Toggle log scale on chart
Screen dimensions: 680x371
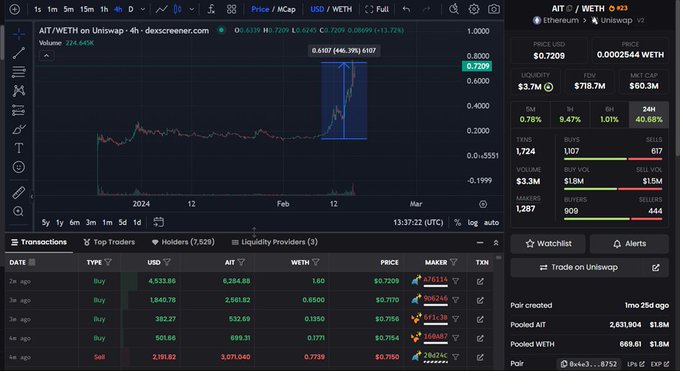click(473, 223)
